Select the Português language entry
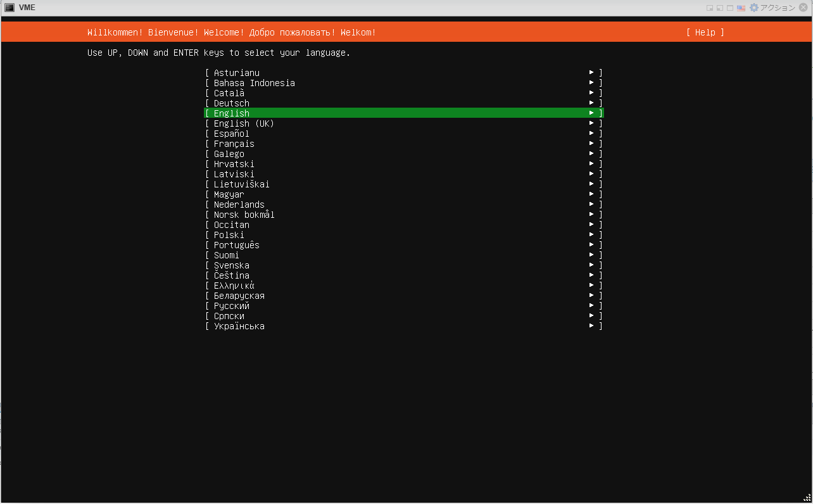This screenshot has height=504, width=813. pyautogui.click(x=236, y=244)
